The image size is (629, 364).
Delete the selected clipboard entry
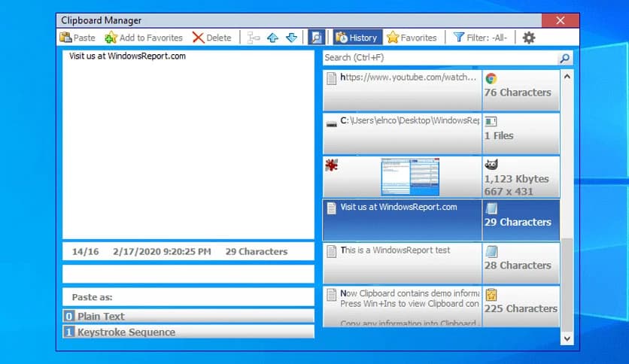(x=212, y=38)
